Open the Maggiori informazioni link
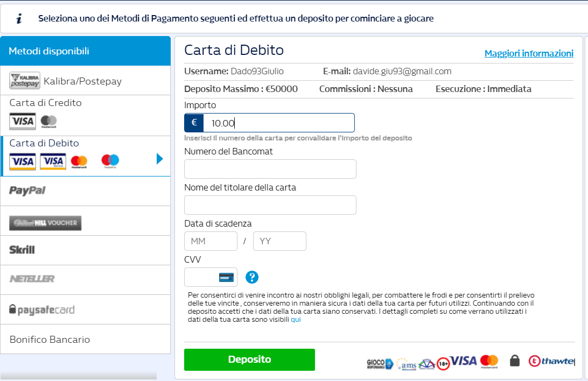 (x=529, y=53)
